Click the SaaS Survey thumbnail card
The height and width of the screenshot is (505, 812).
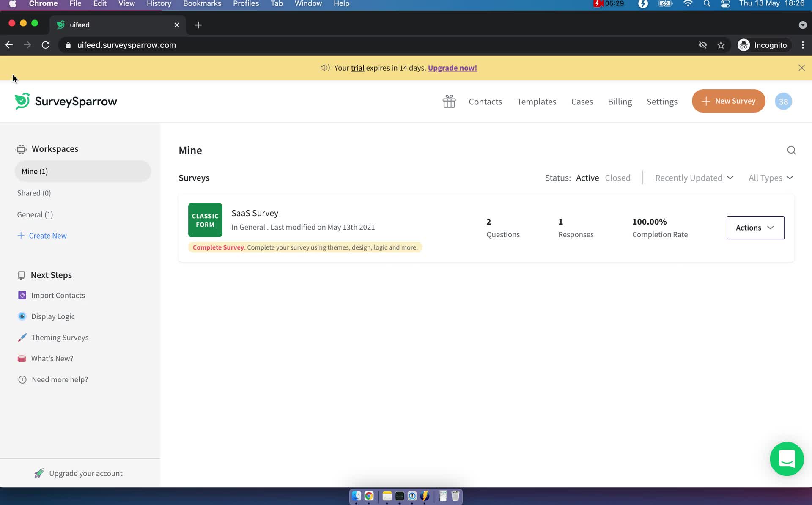click(206, 220)
